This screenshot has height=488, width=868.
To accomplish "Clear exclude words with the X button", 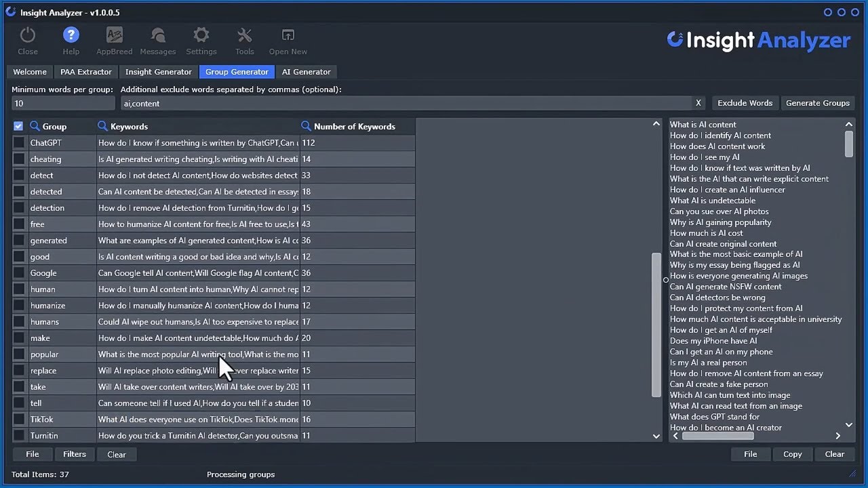I will [698, 103].
